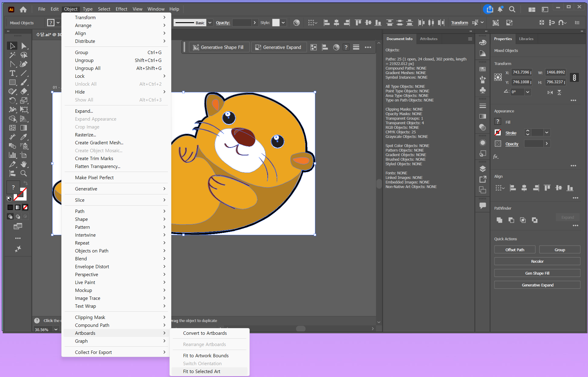This screenshot has height=377, width=588.
Task: Switch to the Attributes tab
Action: (x=429, y=39)
